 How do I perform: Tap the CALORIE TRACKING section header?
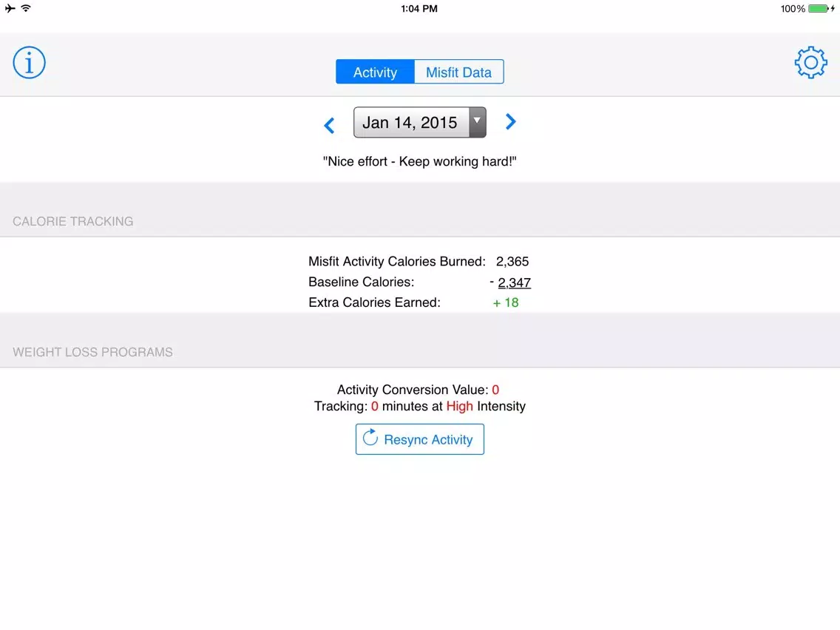[x=73, y=221]
